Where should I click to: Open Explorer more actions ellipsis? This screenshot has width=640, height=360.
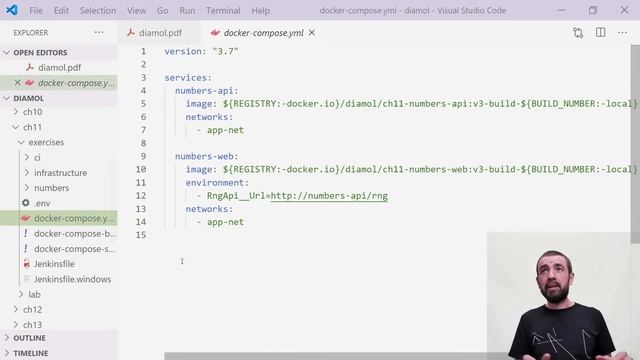[99, 32]
